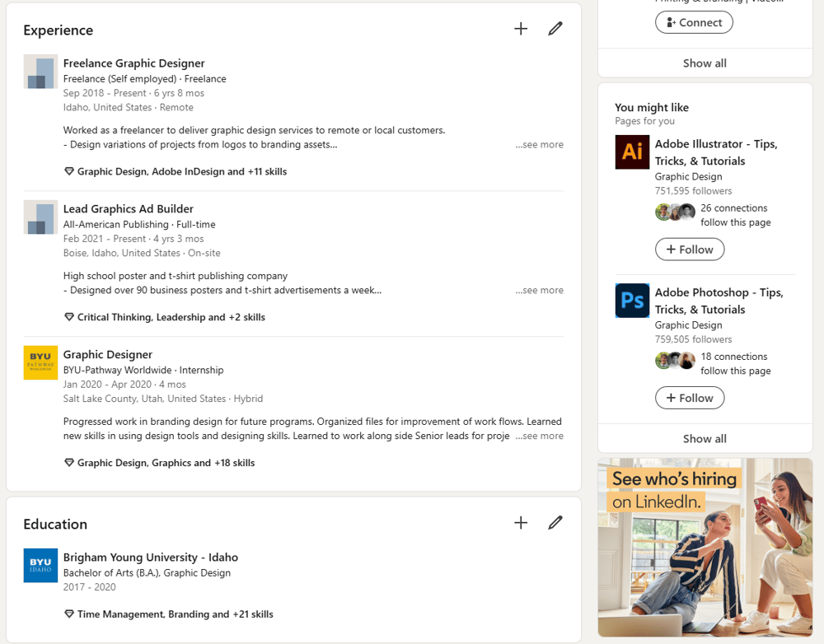The image size is (824, 644).
Task: Click the You might like heading
Action: tap(652, 107)
